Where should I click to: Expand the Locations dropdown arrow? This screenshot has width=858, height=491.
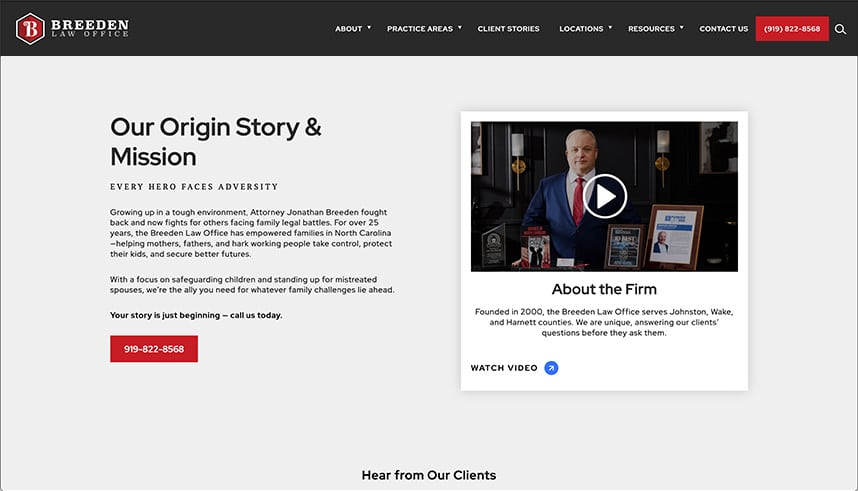[x=611, y=27]
